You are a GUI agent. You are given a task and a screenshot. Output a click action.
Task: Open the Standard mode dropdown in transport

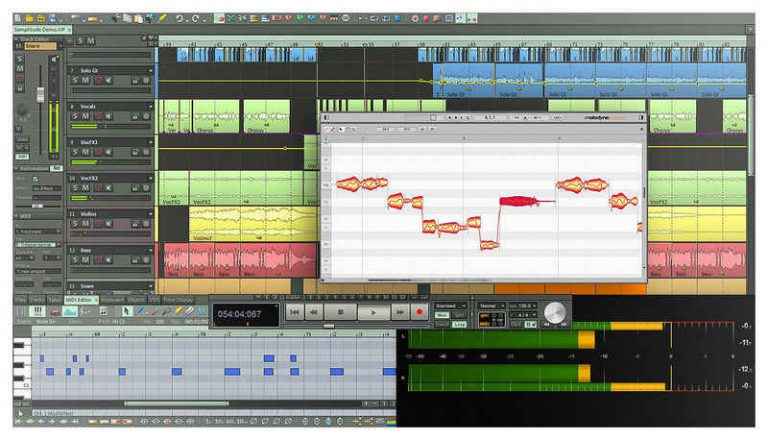(x=453, y=305)
